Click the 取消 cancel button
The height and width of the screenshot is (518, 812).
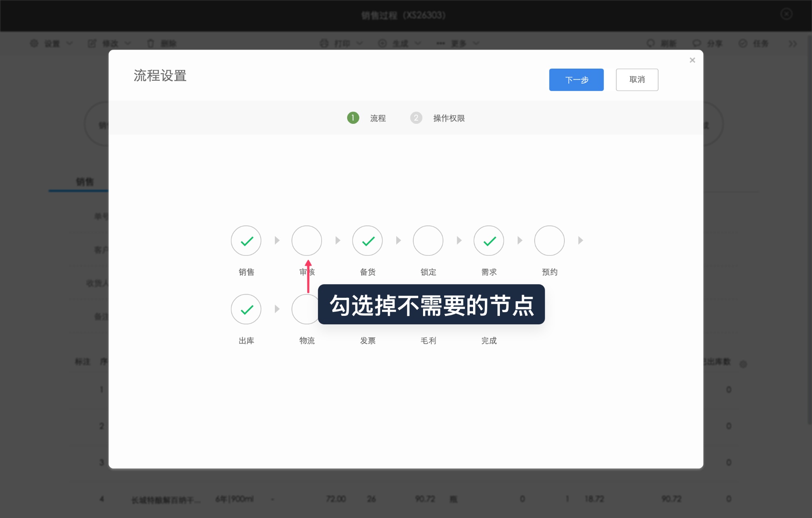637,80
